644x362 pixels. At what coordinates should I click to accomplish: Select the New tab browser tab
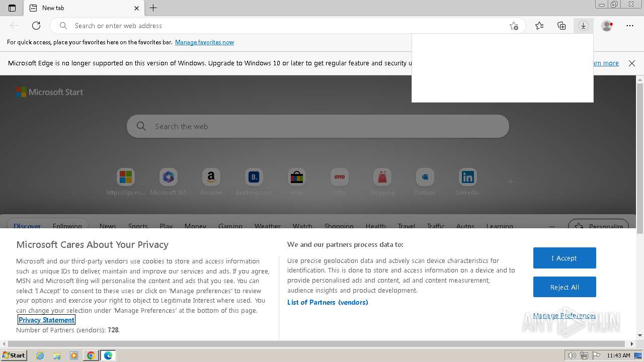(84, 8)
